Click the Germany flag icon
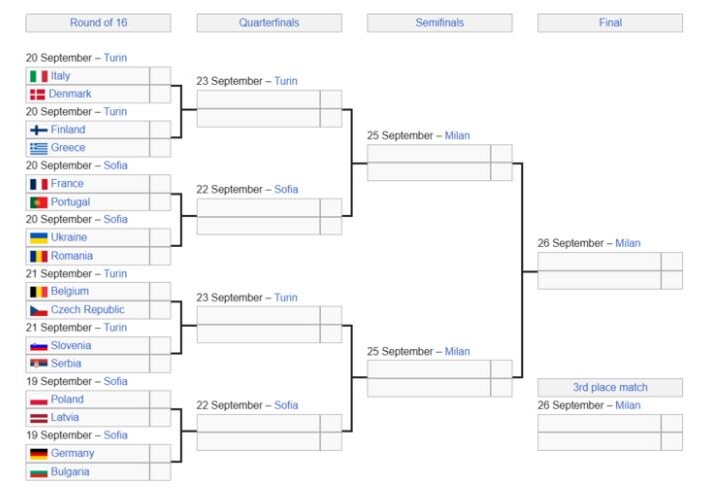The height and width of the screenshot is (487, 703). point(39,454)
